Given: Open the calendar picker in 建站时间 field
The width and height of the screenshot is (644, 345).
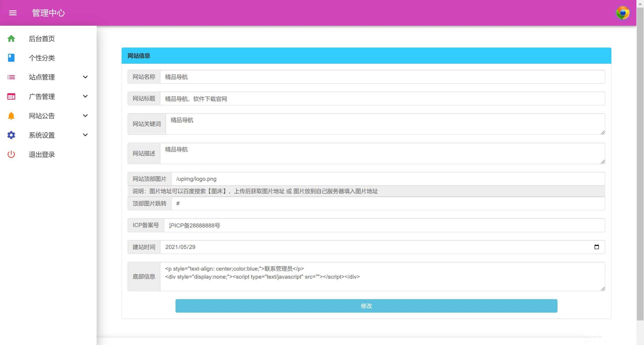Looking at the screenshot, I should (596, 247).
